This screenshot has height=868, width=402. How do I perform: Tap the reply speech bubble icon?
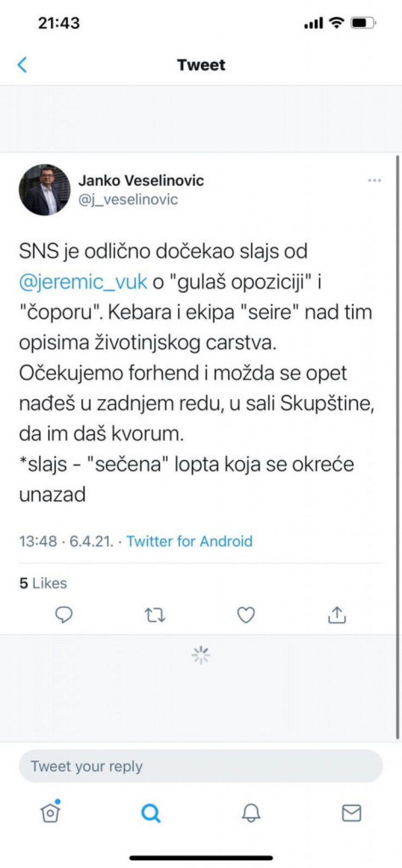[64, 615]
